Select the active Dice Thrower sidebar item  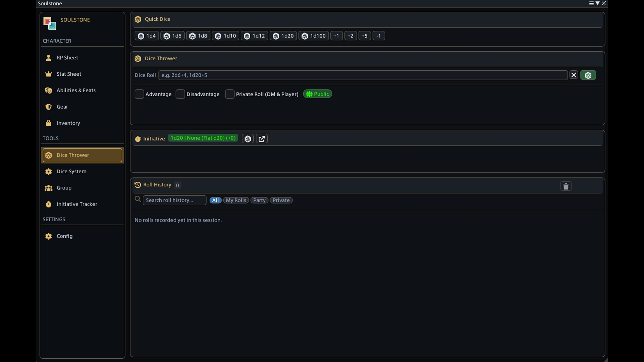82,155
